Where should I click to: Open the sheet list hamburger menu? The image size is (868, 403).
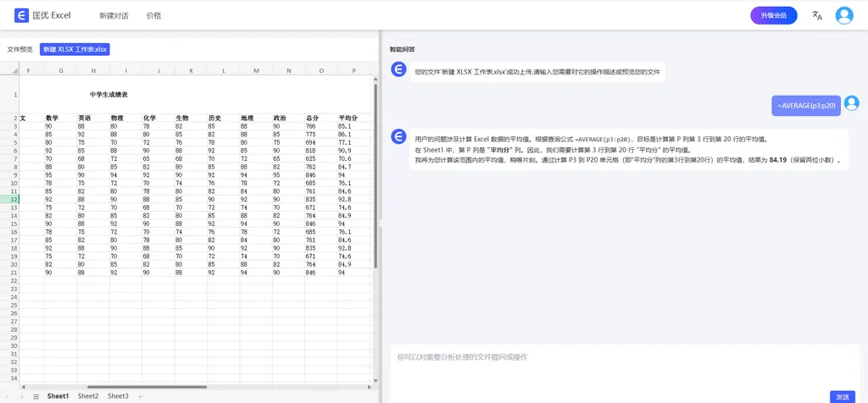[36, 396]
